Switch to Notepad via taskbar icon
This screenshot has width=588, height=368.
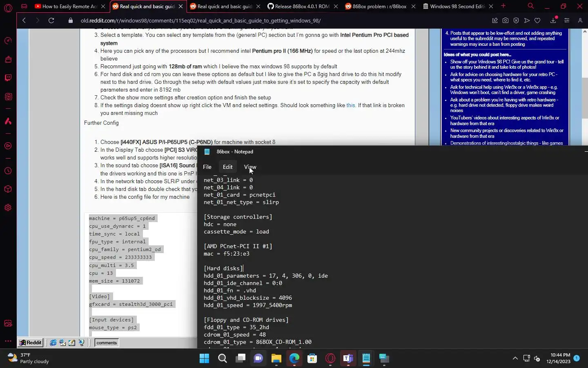click(366, 359)
